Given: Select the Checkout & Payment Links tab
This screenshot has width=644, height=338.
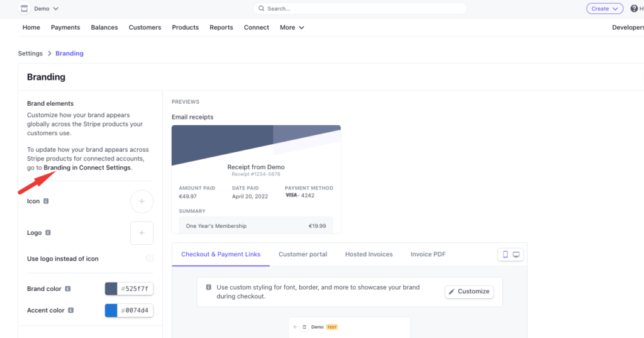Looking at the screenshot, I should coord(221,254).
